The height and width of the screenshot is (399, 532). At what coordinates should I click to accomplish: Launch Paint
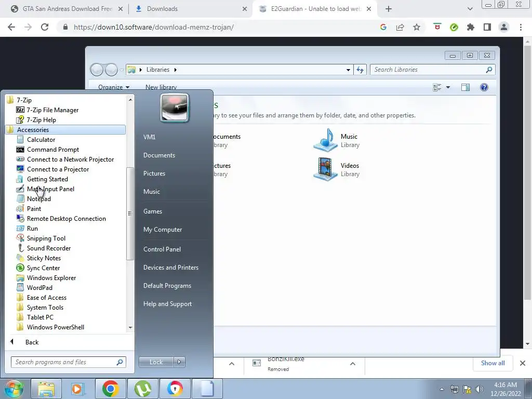click(29, 209)
